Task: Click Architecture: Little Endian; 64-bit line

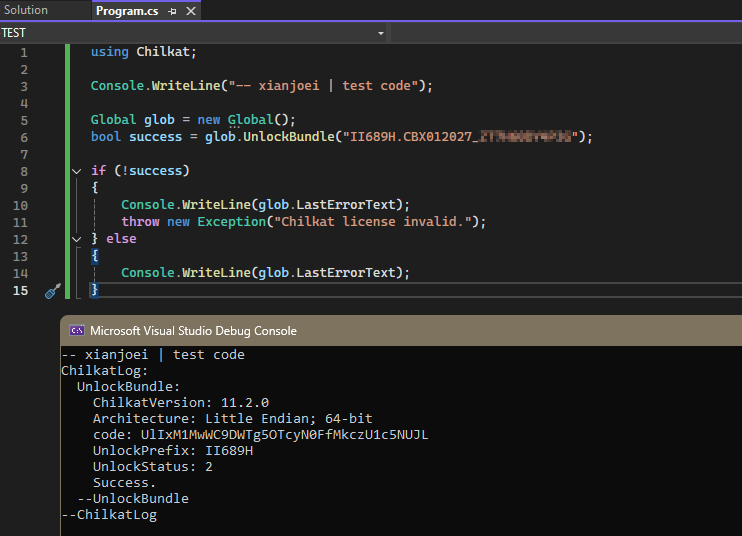Action: [x=232, y=419]
